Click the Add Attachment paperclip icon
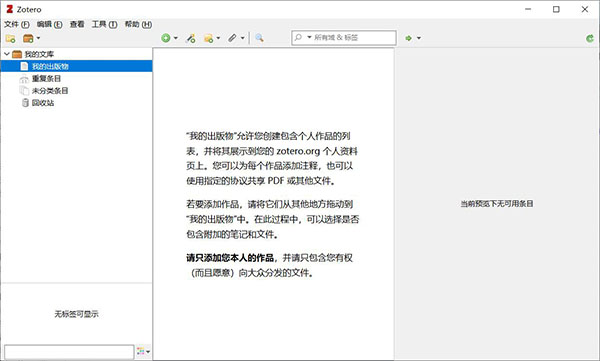Image resolution: width=600 pixels, height=361 pixels. pyautogui.click(x=232, y=38)
